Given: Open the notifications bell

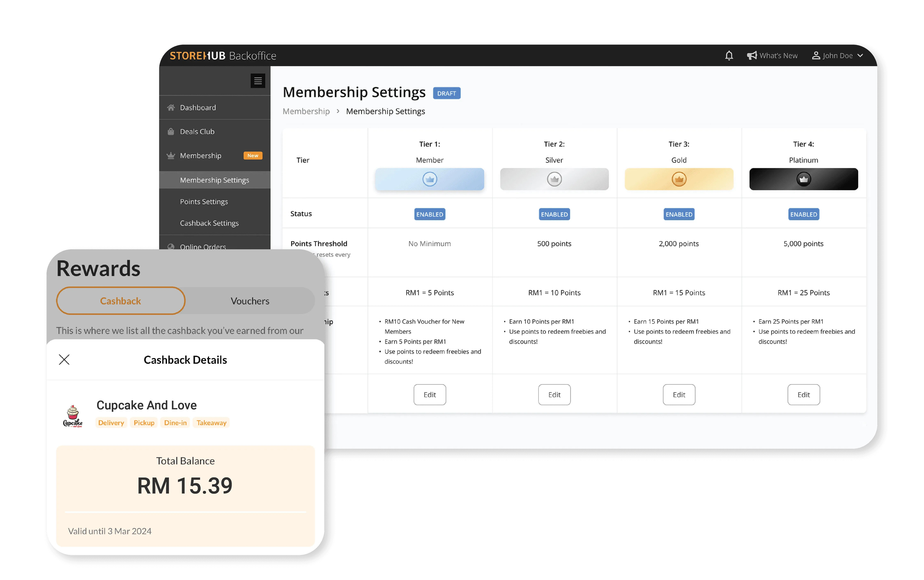Looking at the screenshot, I should point(729,56).
